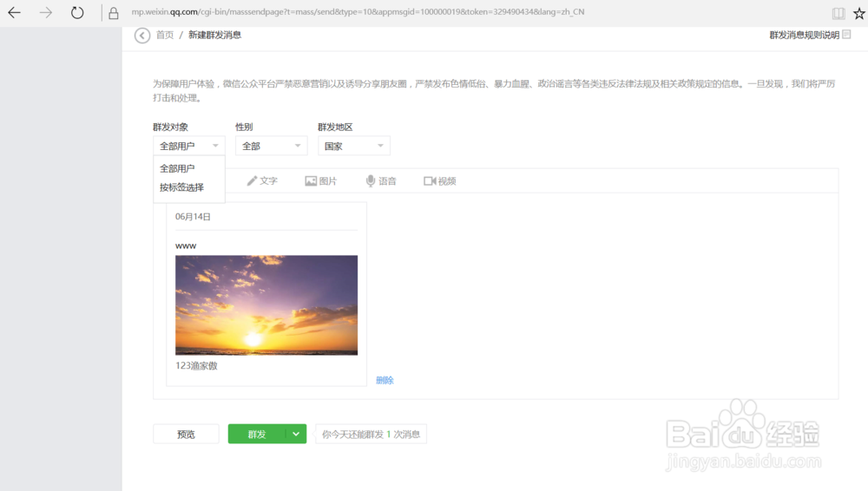The height and width of the screenshot is (491, 868).
Task: Open the 群发地区 dropdown showing 国家
Action: [354, 146]
